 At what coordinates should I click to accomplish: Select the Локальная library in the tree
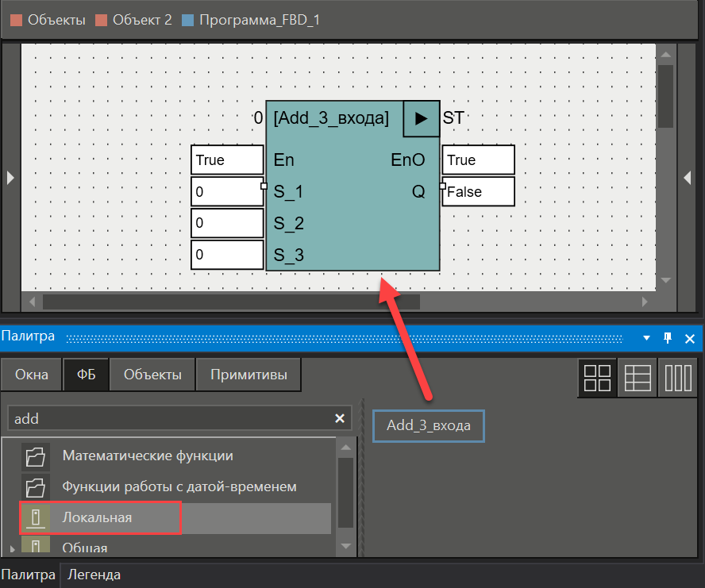point(97,517)
